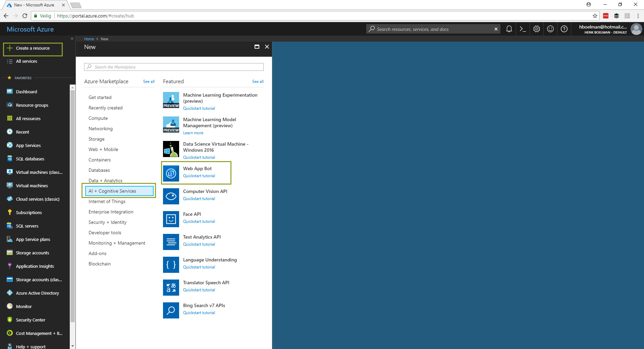Open Learn more for Model Management

(193, 133)
